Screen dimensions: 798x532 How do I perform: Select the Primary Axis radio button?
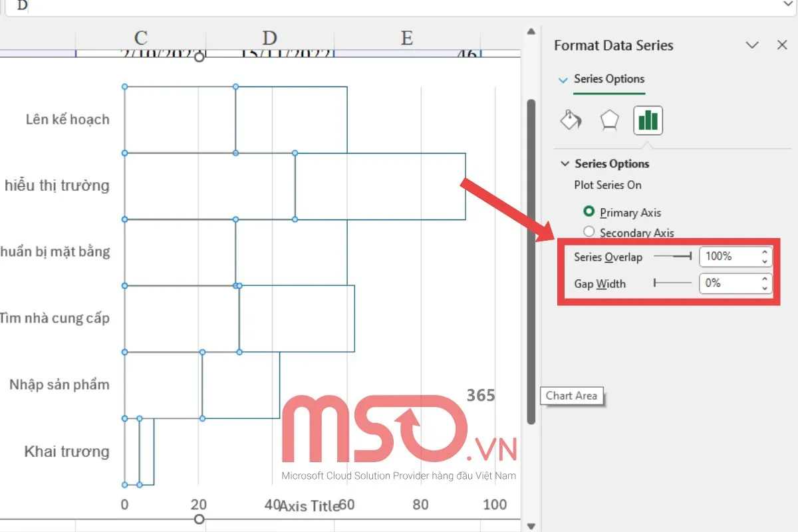tap(589, 212)
